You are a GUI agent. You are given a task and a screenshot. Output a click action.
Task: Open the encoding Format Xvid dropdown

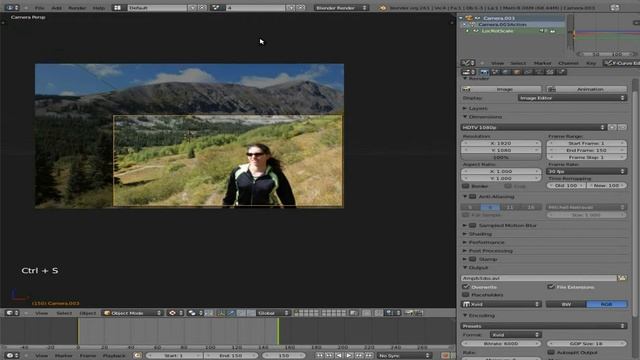516,335
